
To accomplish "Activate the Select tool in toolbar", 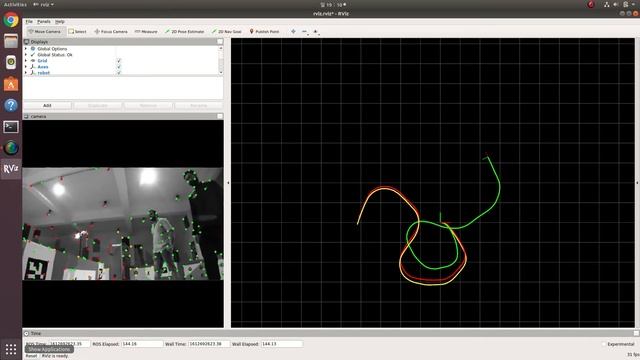I will tap(77, 31).
